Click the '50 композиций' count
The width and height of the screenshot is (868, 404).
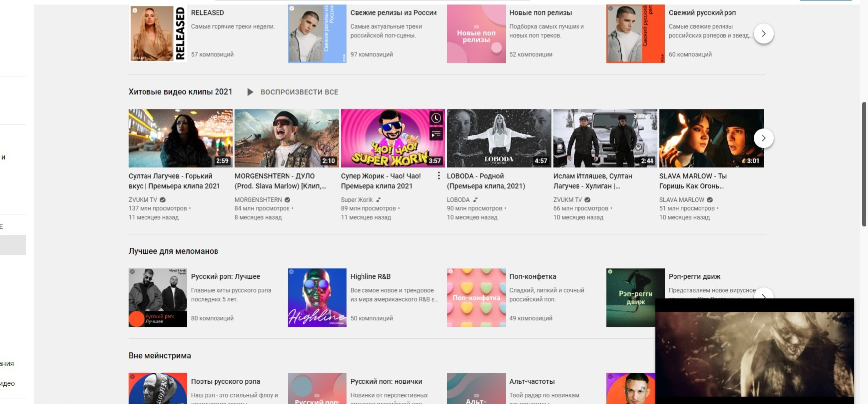coord(371,318)
